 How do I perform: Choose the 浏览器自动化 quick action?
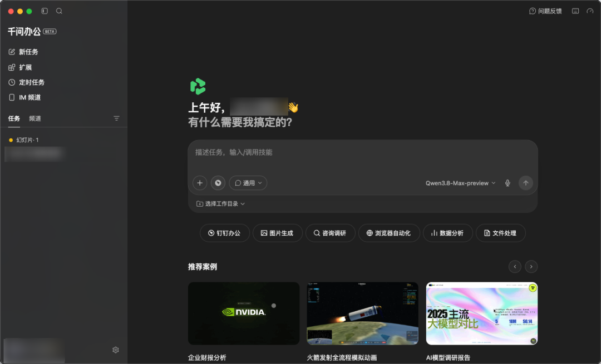pos(389,233)
